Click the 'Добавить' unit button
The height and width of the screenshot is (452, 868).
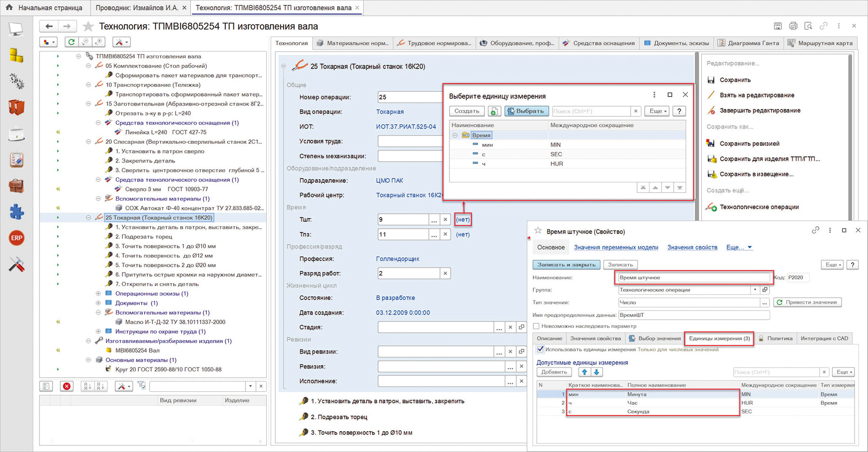[x=554, y=372]
